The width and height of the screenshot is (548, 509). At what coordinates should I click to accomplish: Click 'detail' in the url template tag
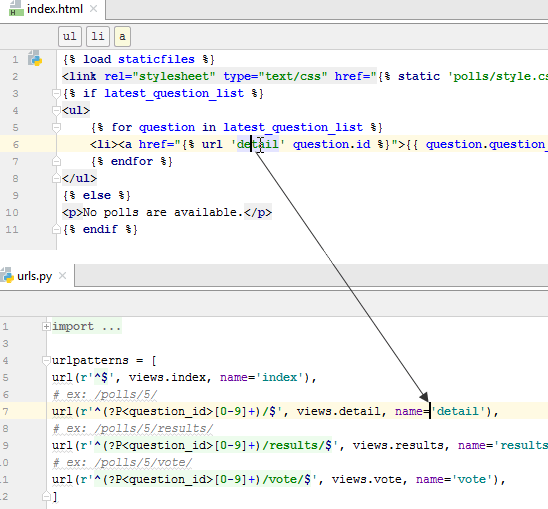(x=258, y=144)
